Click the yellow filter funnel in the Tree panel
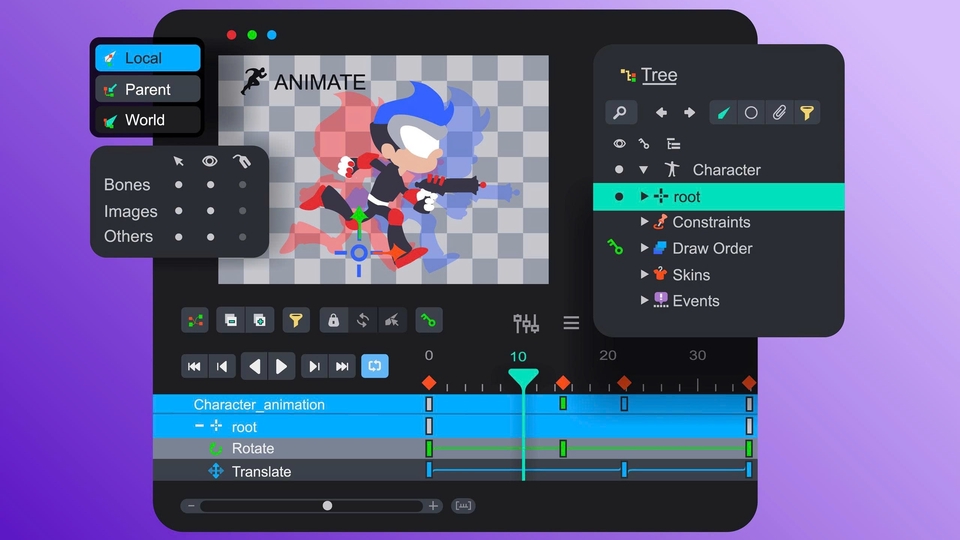This screenshot has width=960, height=540. coord(806,113)
